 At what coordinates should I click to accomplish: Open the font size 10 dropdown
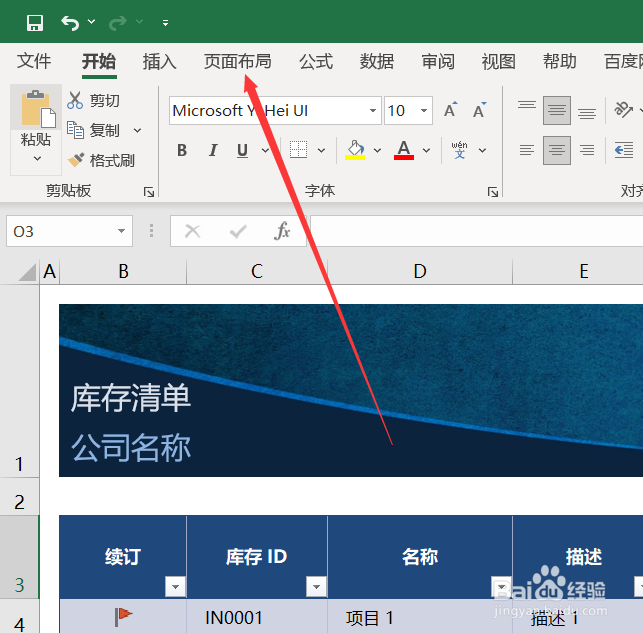click(424, 110)
